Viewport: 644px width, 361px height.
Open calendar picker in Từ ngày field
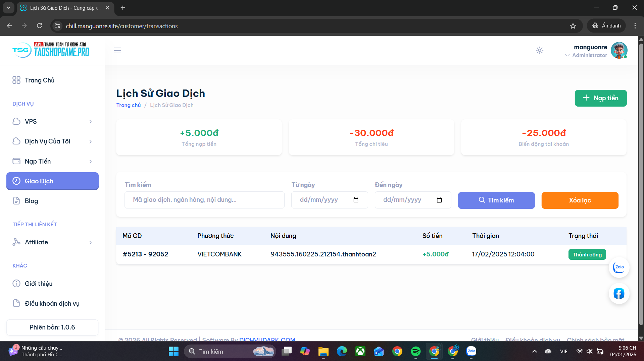pos(356,200)
